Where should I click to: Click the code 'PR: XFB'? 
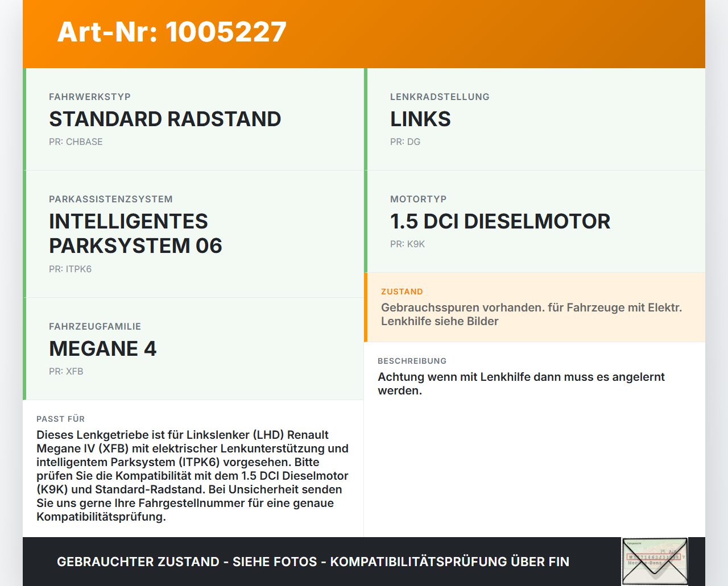[x=66, y=371]
